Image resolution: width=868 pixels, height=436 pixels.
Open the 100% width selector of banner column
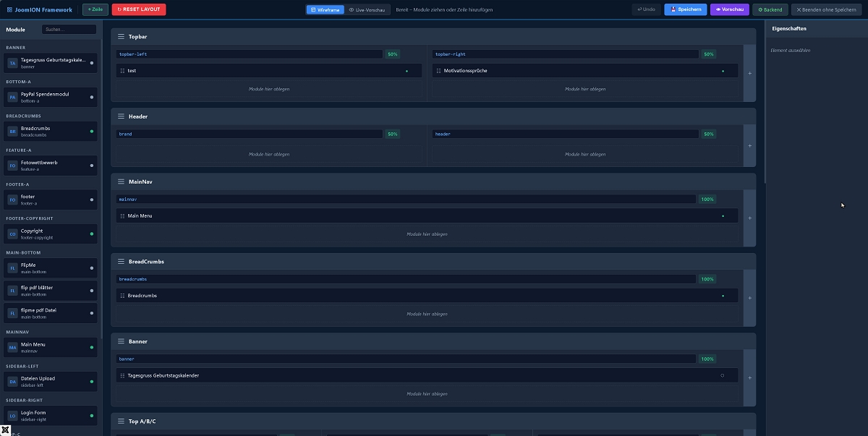click(707, 359)
